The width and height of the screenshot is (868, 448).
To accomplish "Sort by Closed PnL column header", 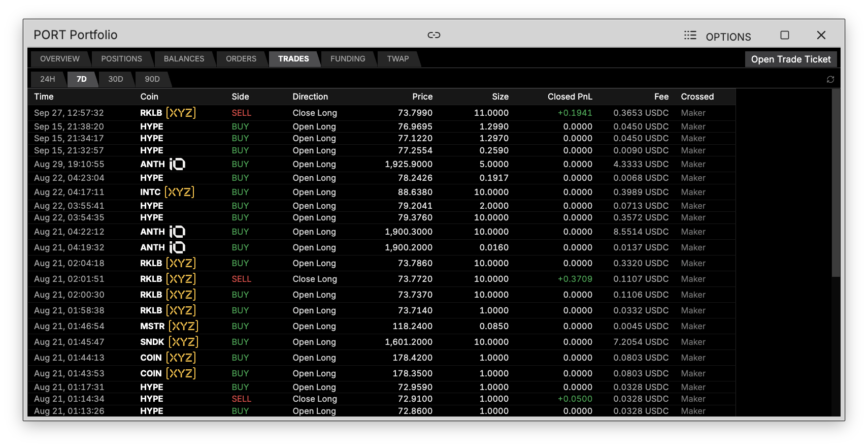I will pyautogui.click(x=570, y=97).
